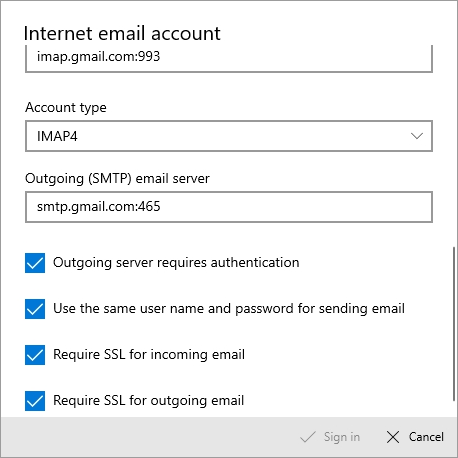
Task: Focus the imap.gmail.com:993 incoming server field
Action: click(x=229, y=59)
